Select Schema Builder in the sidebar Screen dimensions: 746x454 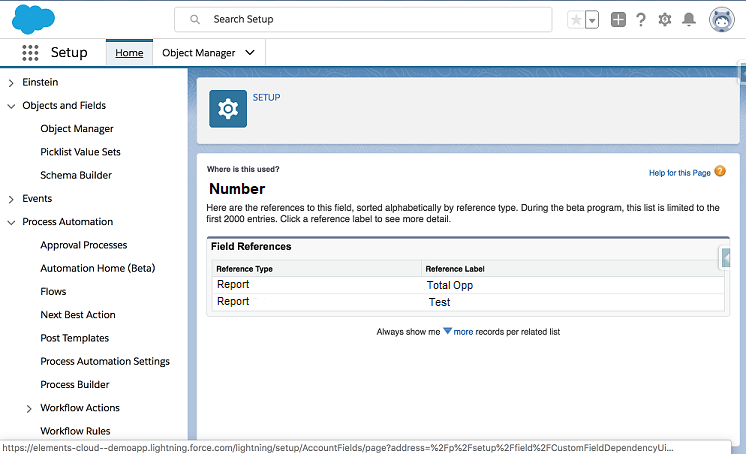[x=76, y=175]
